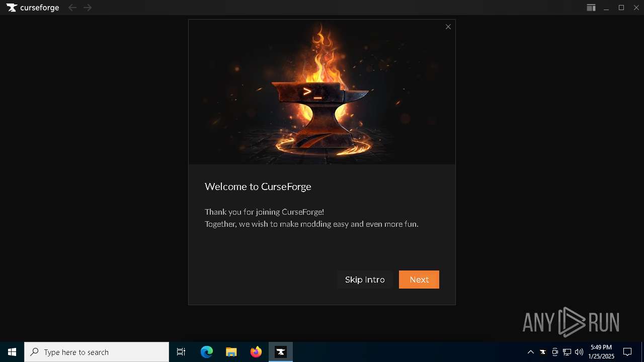Select the CurseForge taskbar button

[281, 352]
